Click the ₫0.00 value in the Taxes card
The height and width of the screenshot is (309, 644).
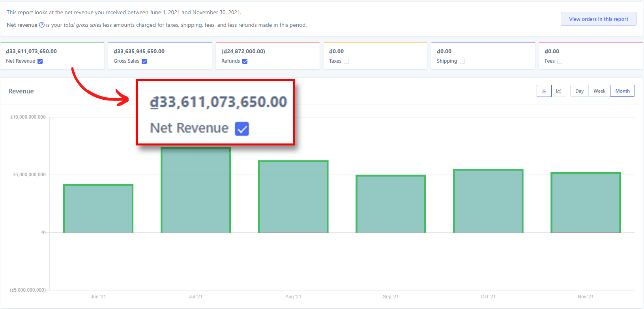tap(336, 51)
